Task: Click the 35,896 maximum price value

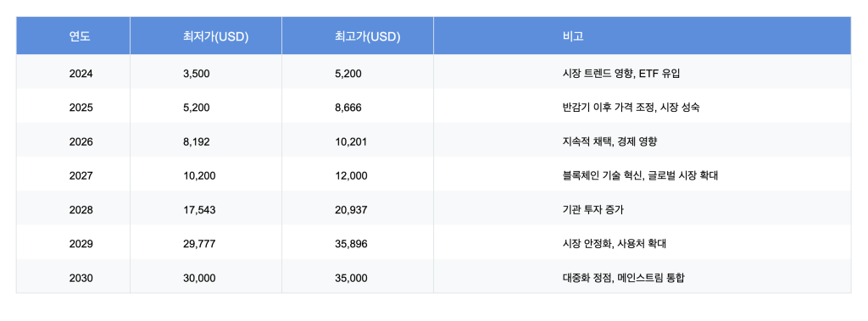Action: (351, 244)
